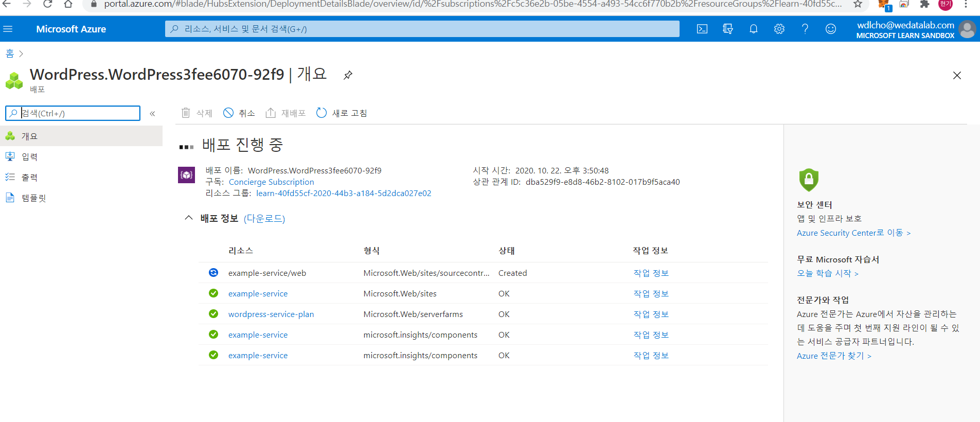Open the Concierge Subscription link

271,182
